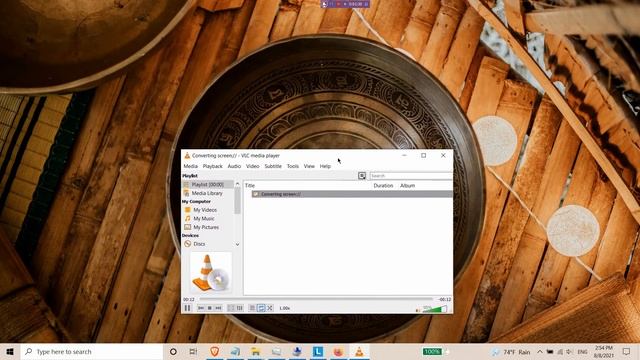
Task: Stop playback with the stop button
Action: click(209, 308)
